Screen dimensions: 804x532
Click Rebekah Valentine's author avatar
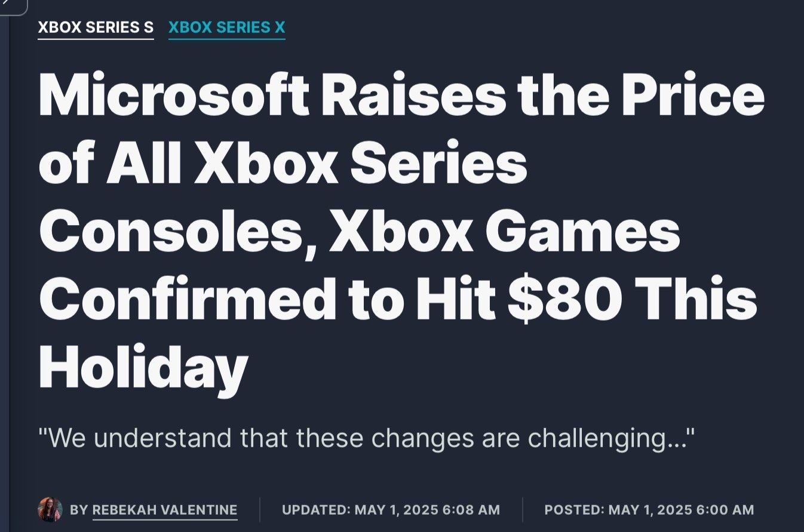pyautogui.click(x=50, y=509)
